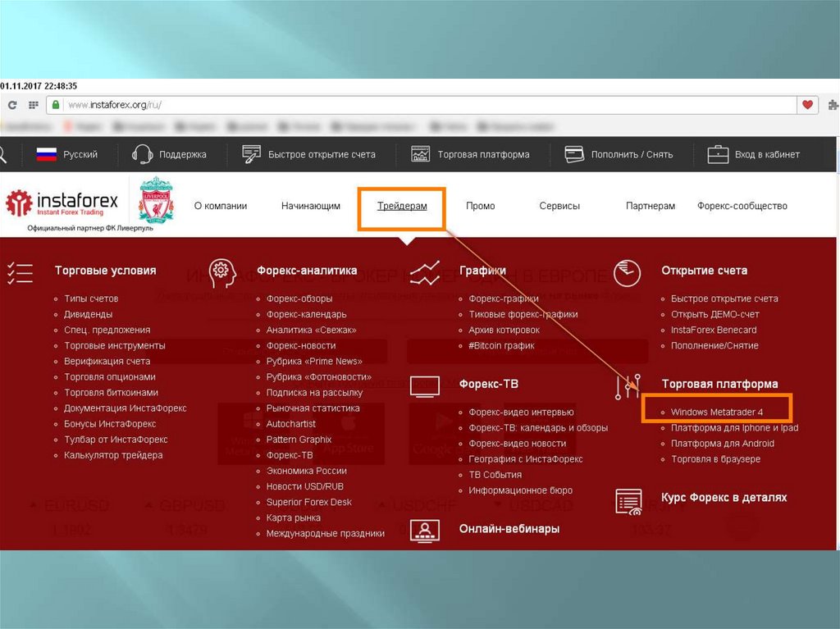Open Открыть ДЕМО-счет link
840x629 pixels.
[715, 314]
